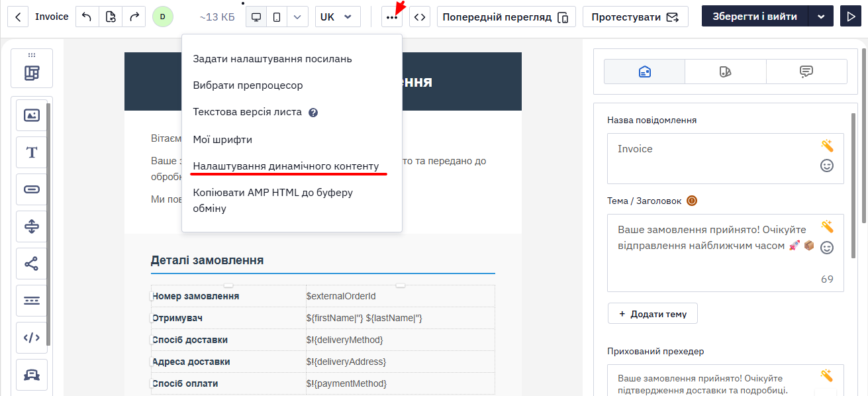
Task: Switch to mobile preview mode
Action: coord(277,17)
